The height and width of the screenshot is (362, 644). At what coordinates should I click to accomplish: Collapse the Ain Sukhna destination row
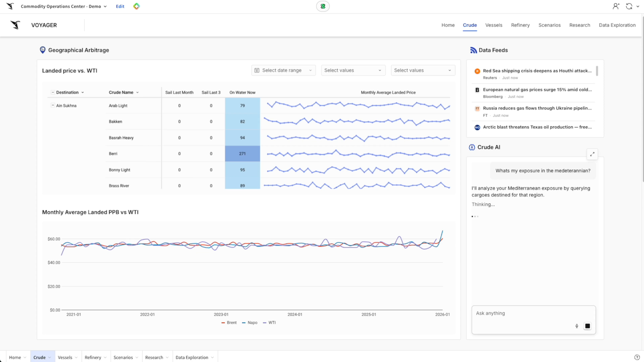[x=53, y=105]
